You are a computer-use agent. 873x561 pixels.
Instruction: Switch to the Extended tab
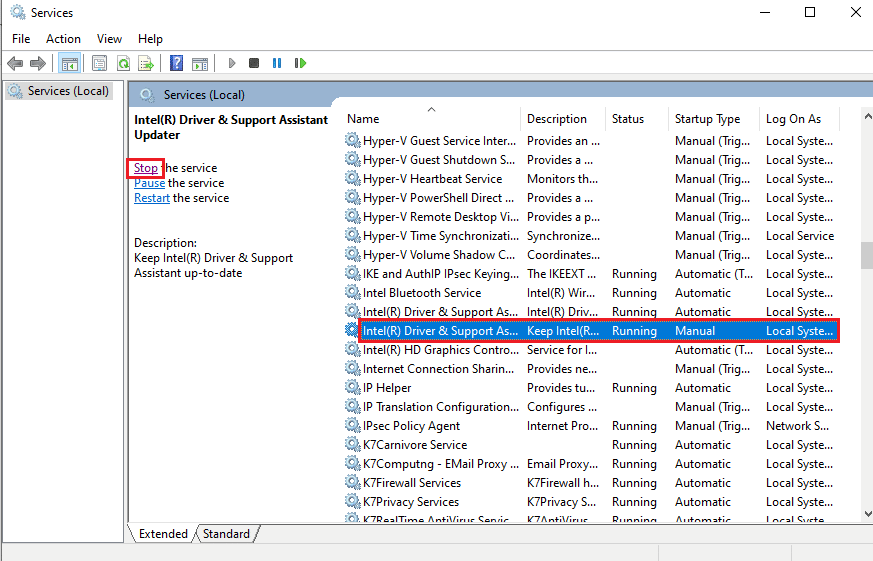coord(163,534)
